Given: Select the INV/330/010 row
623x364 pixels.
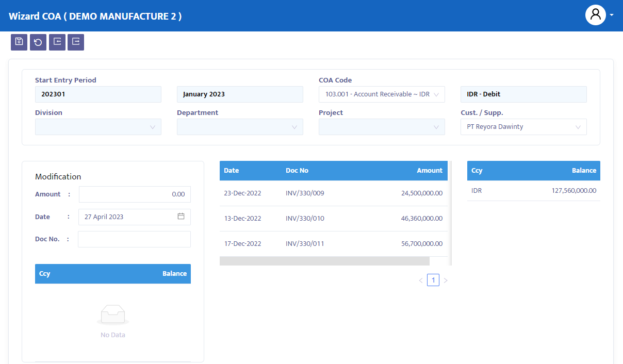Looking at the screenshot, I should (334, 219).
